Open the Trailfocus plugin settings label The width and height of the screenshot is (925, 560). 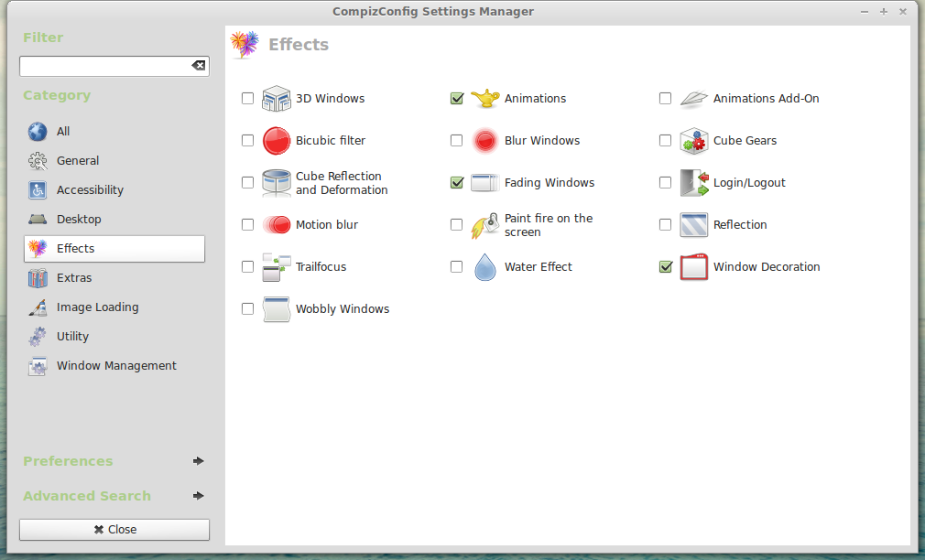321,267
